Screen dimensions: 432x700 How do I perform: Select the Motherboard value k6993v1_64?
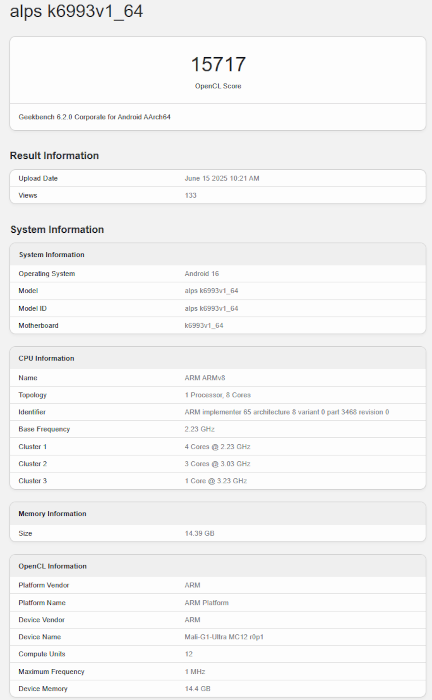tap(204, 325)
